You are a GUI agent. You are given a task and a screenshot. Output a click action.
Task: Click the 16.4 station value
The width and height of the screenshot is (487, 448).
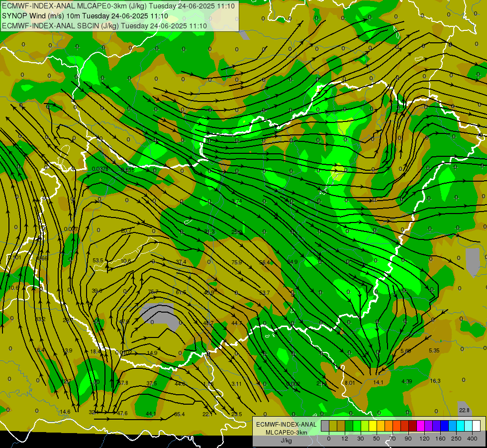pos(39,350)
